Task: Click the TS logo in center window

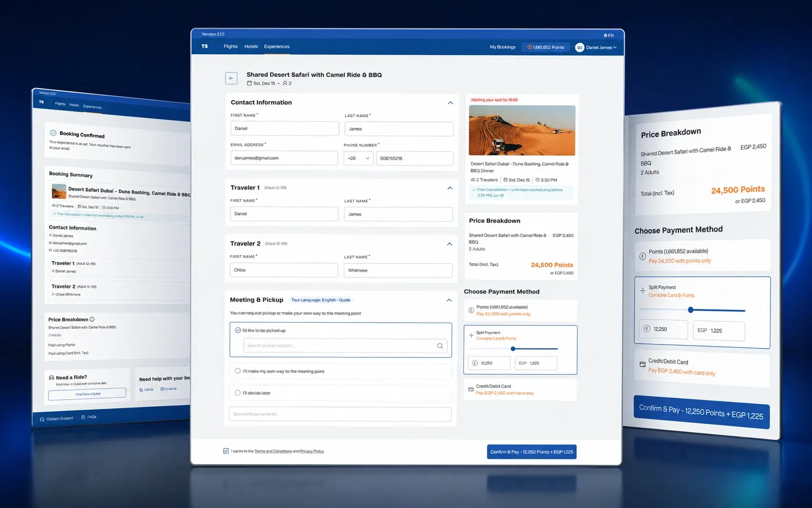Action: [205, 46]
